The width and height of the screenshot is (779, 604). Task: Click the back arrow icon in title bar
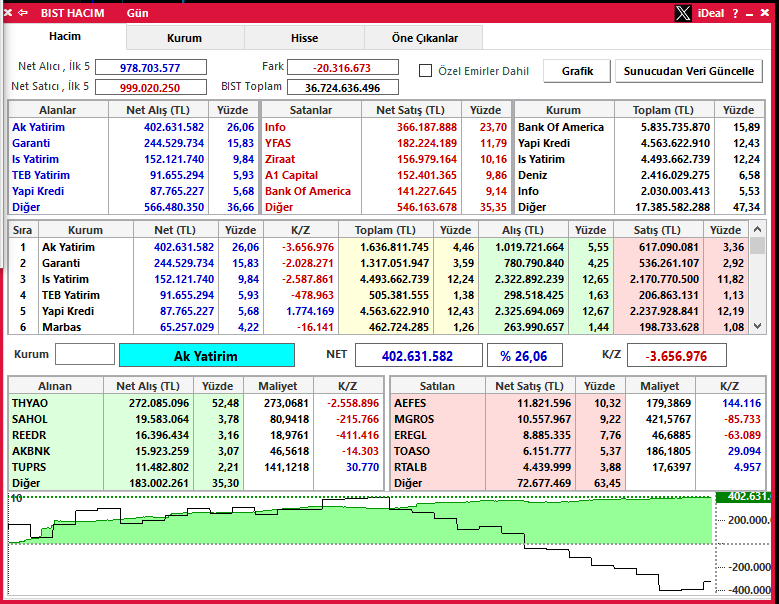point(23,13)
